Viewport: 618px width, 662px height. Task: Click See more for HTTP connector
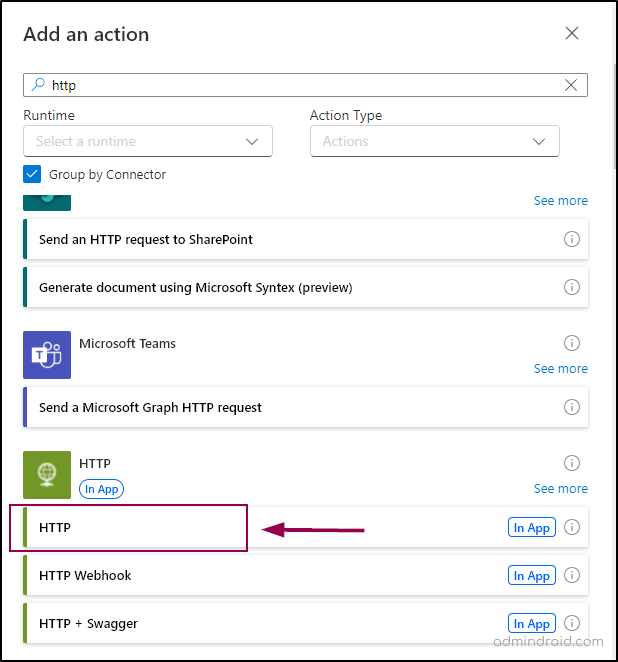coord(560,488)
